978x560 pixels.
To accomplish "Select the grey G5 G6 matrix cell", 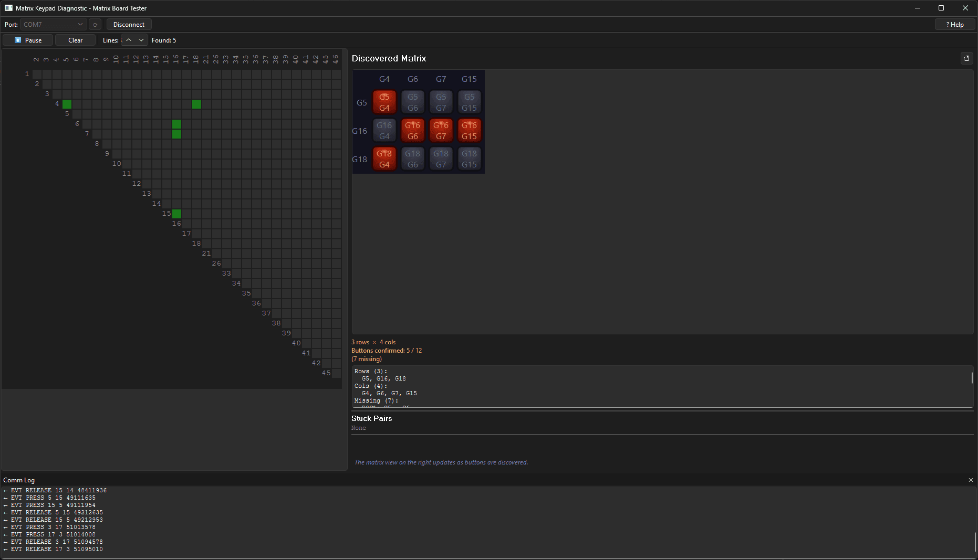I will tap(413, 102).
